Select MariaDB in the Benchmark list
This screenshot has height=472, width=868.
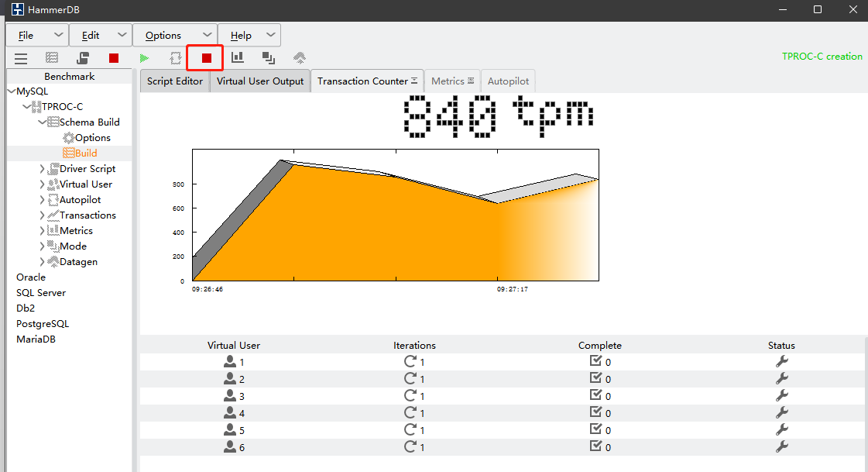coord(36,339)
